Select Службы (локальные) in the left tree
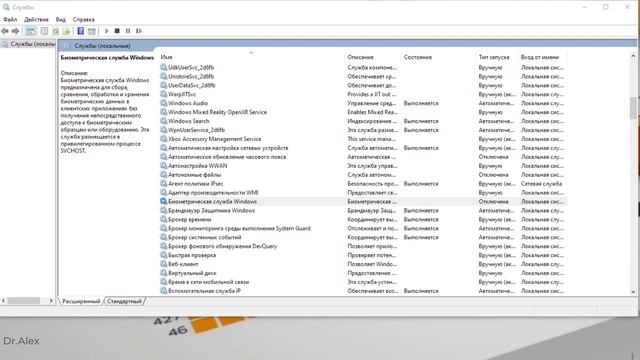The image size is (640, 360). [x=32, y=44]
